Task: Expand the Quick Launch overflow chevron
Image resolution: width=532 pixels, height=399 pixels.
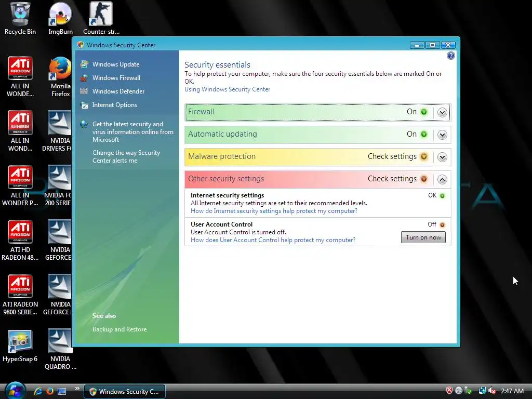Action: click(x=77, y=389)
